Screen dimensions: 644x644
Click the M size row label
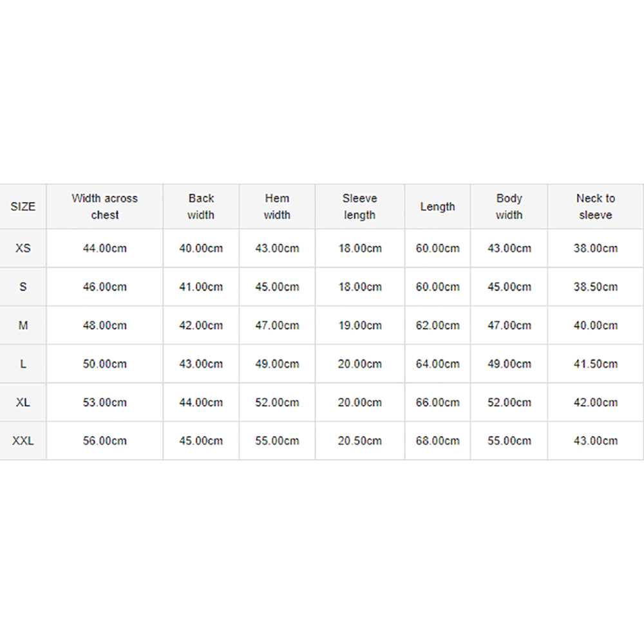pos(23,325)
